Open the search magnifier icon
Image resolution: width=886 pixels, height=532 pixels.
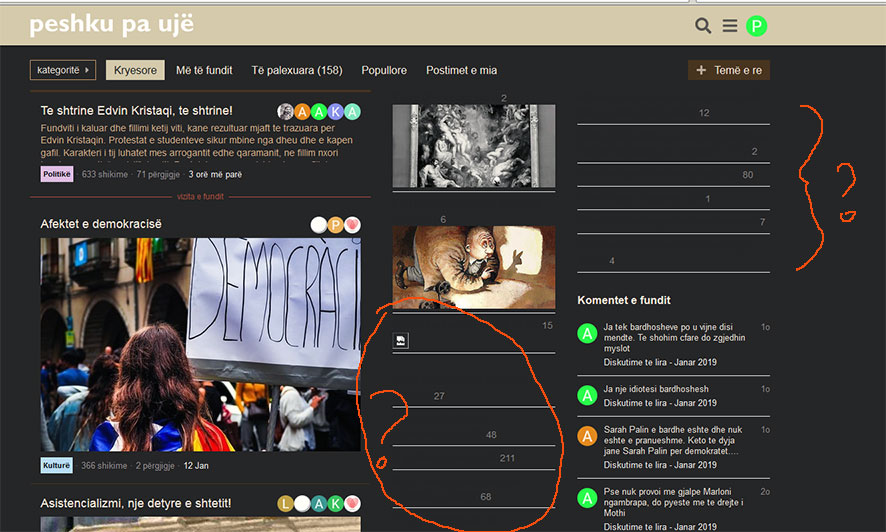[703, 26]
